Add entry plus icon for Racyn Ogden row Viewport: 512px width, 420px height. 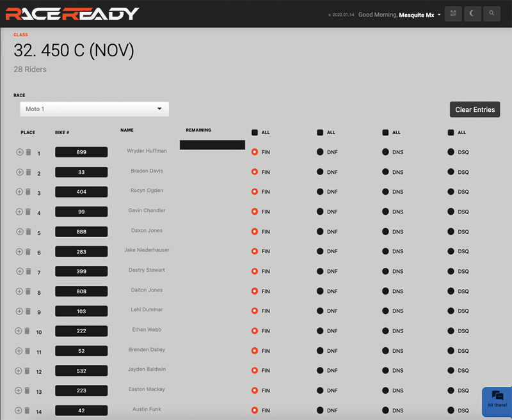click(x=19, y=191)
